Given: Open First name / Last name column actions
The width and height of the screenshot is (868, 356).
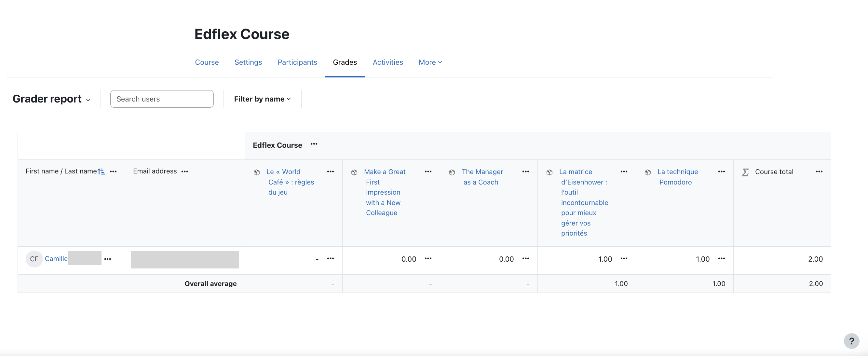Looking at the screenshot, I should 113,171.
